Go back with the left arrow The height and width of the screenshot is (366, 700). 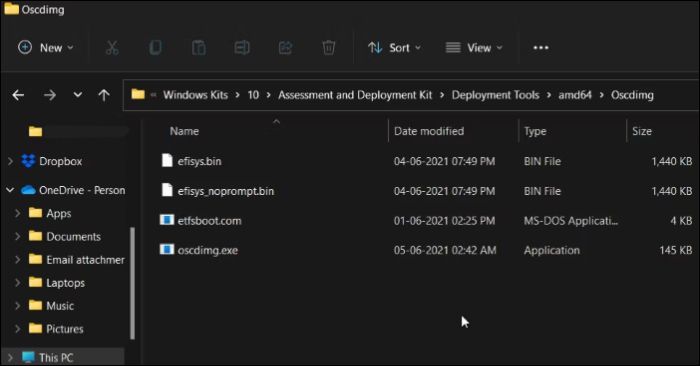(x=18, y=95)
